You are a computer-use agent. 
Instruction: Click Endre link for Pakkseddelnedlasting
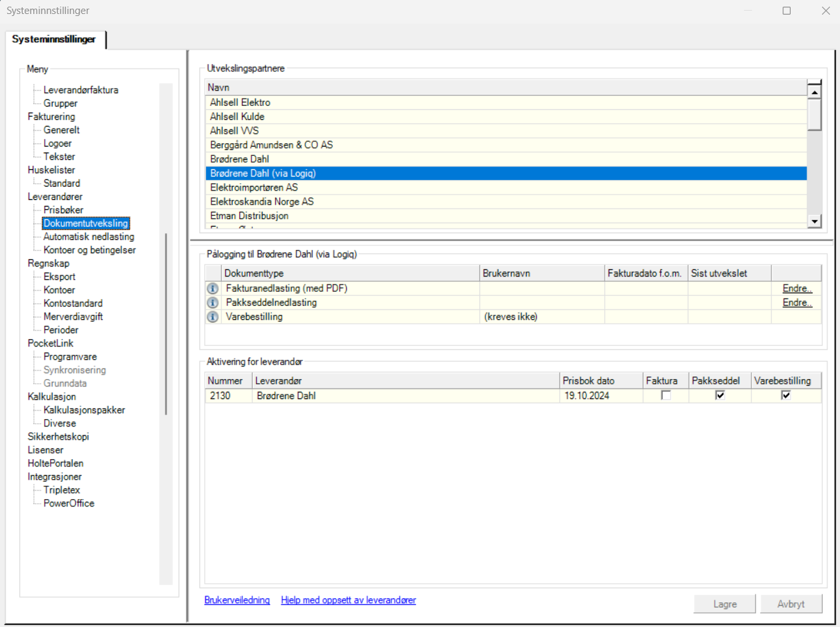coord(797,303)
